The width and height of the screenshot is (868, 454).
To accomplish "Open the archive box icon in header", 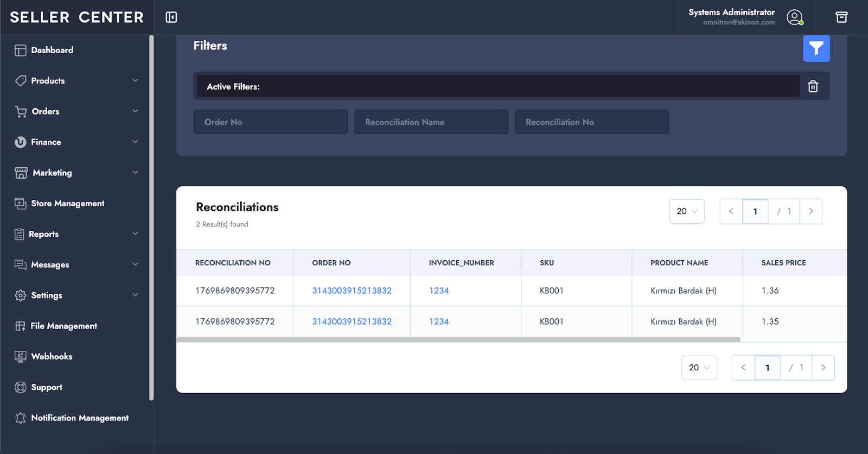I will tap(841, 17).
